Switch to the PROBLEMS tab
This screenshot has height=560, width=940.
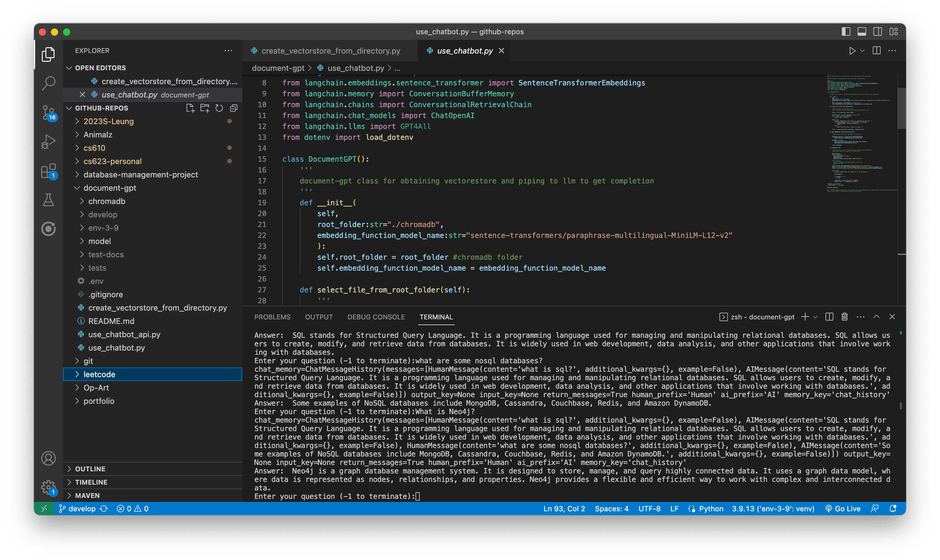point(272,317)
